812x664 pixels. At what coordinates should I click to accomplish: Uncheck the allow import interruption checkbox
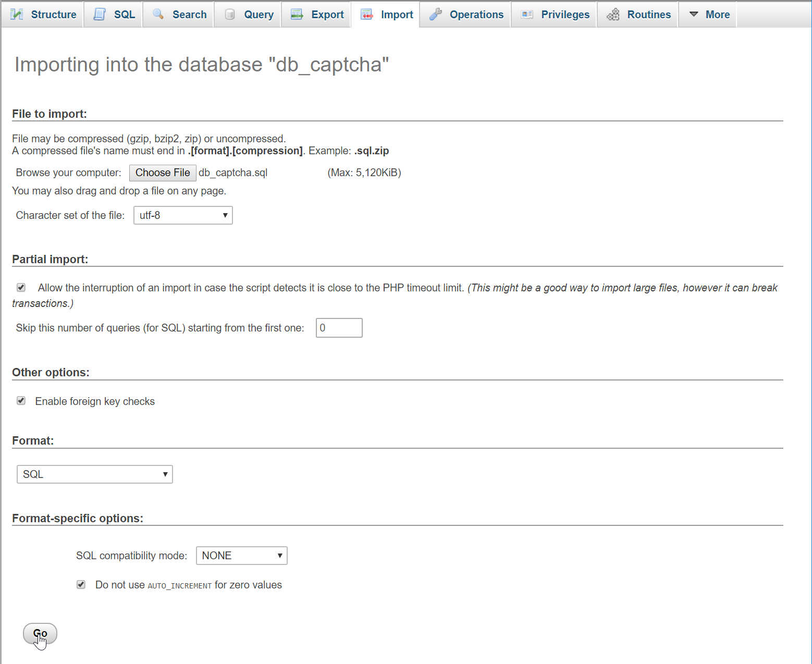(x=21, y=288)
